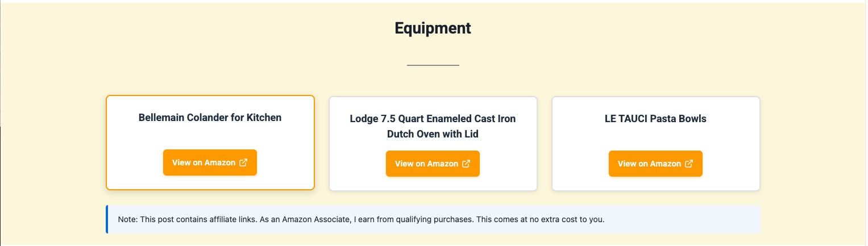
Task: Click the LE TAUCI Pasta Bowls title
Action: (x=655, y=119)
